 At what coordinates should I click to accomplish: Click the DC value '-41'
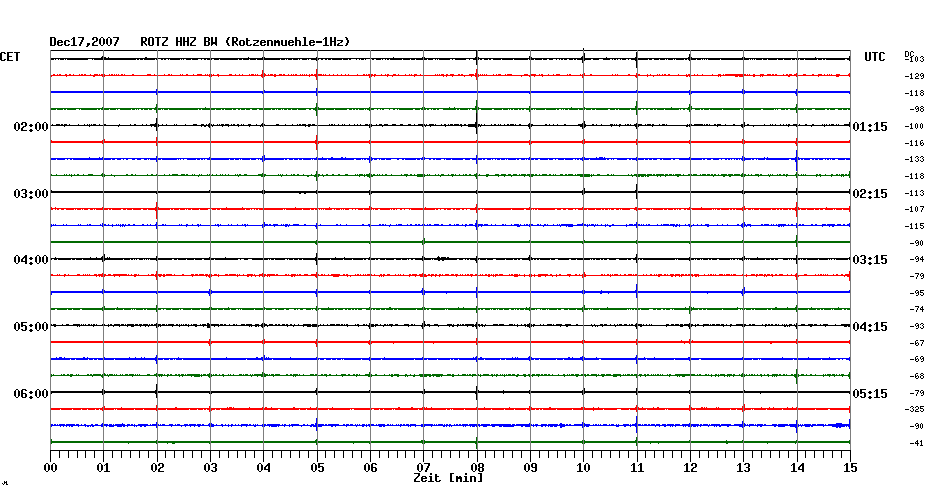point(916,444)
